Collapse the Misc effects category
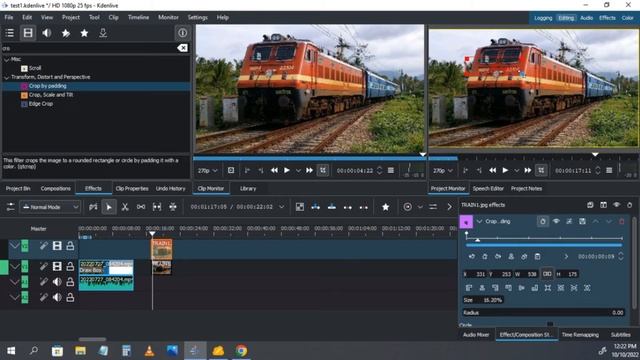 click(7, 59)
